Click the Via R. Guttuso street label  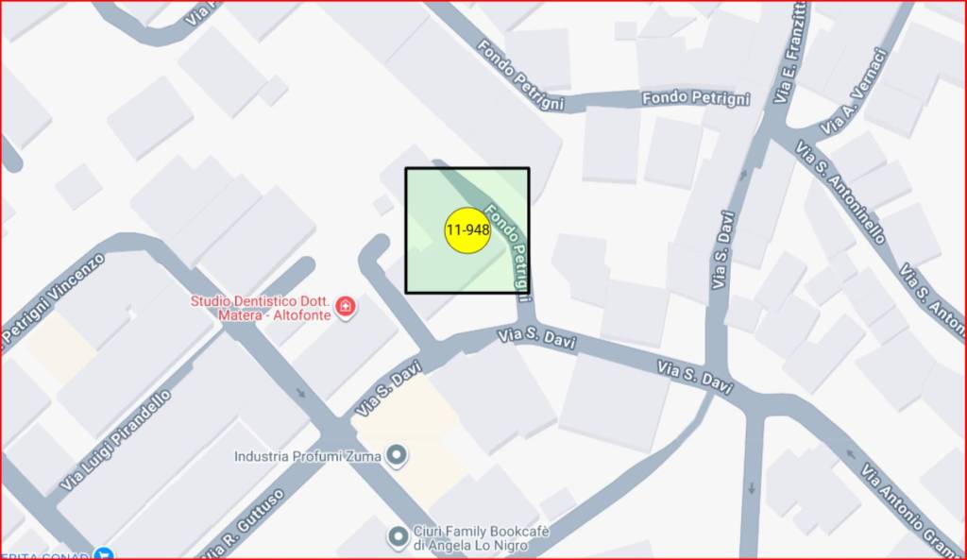click(245, 524)
